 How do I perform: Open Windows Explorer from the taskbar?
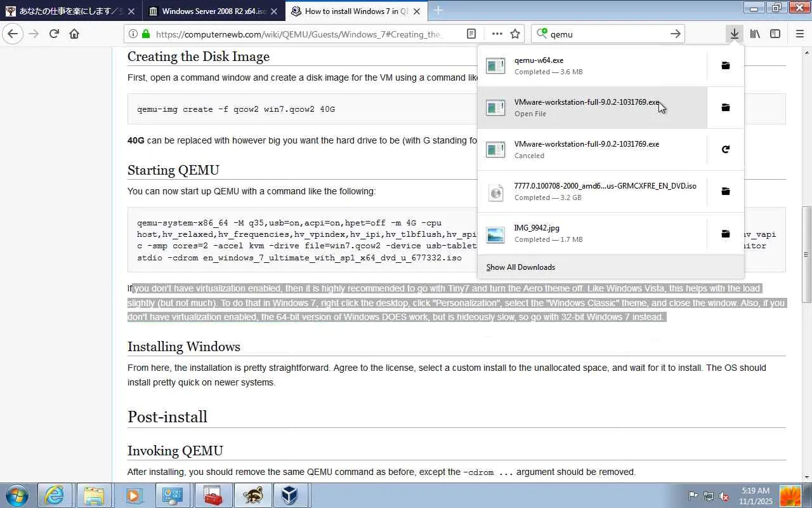point(94,495)
